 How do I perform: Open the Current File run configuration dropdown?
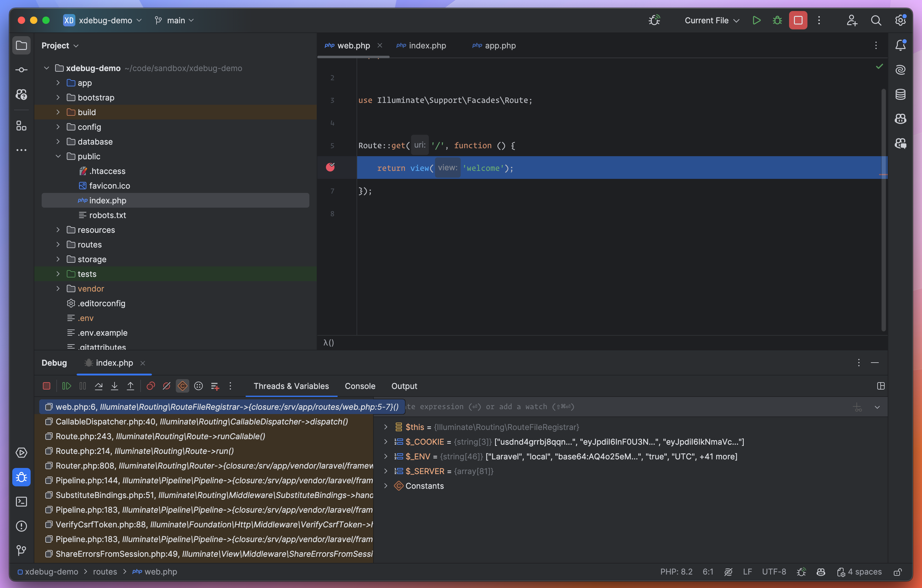coord(711,20)
